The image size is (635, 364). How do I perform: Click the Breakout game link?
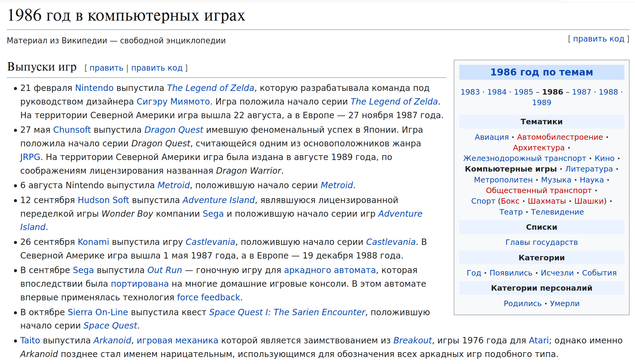click(412, 340)
